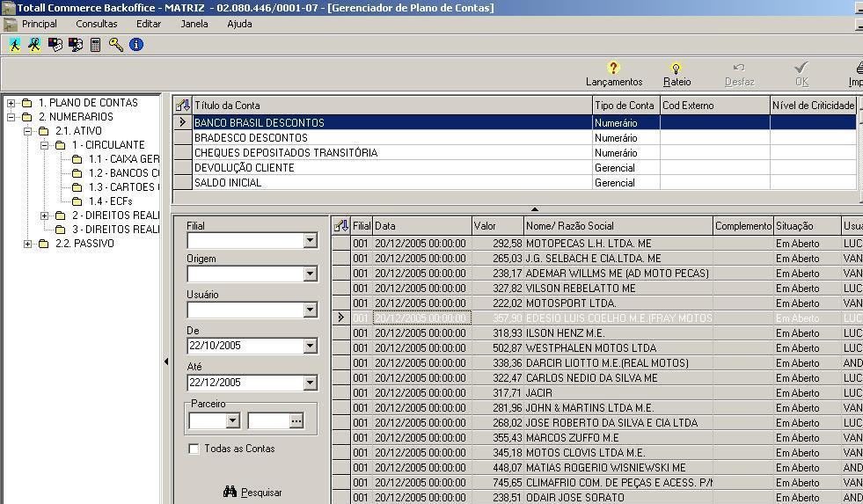Screen dimensions: 863x504
Task: Click the OK checkmark icon
Action: click(801, 68)
